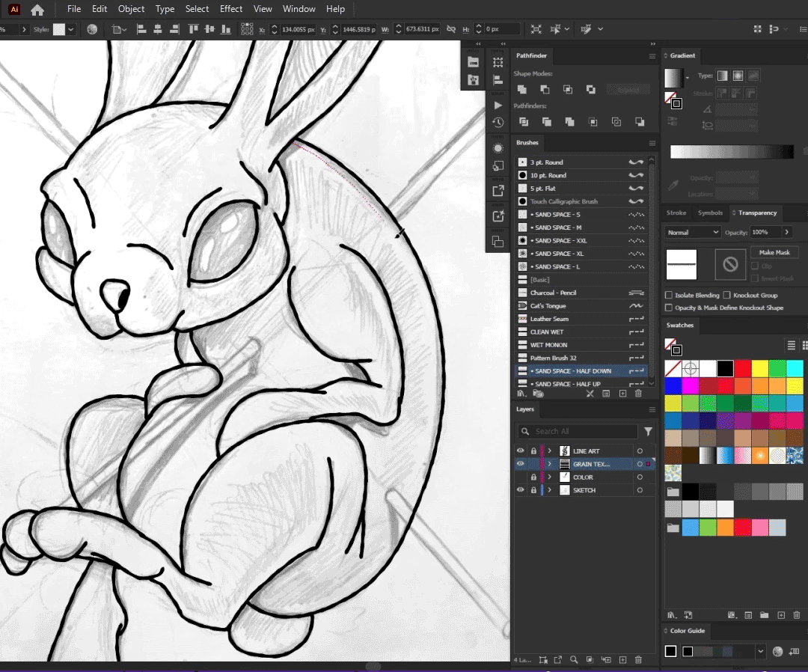The width and height of the screenshot is (808, 672).
Task: Apply the Divide pathfinder
Action: (x=524, y=122)
